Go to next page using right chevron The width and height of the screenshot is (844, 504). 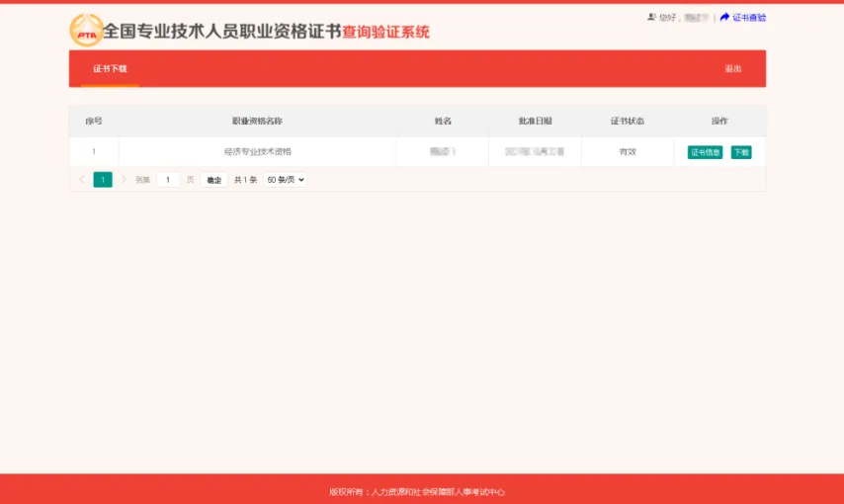point(124,180)
